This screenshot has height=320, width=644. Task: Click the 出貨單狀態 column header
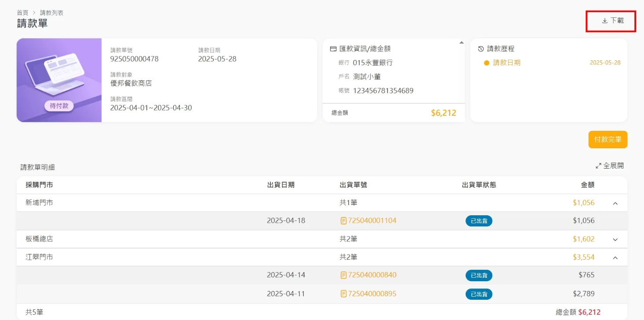coord(479,185)
